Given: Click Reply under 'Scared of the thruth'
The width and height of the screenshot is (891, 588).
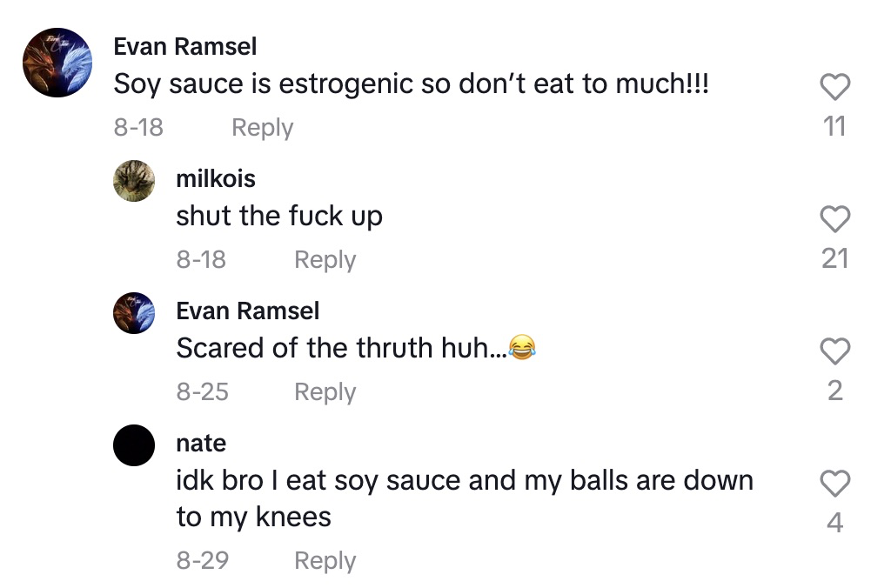Looking at the screenshot, I should coord(325,391).
